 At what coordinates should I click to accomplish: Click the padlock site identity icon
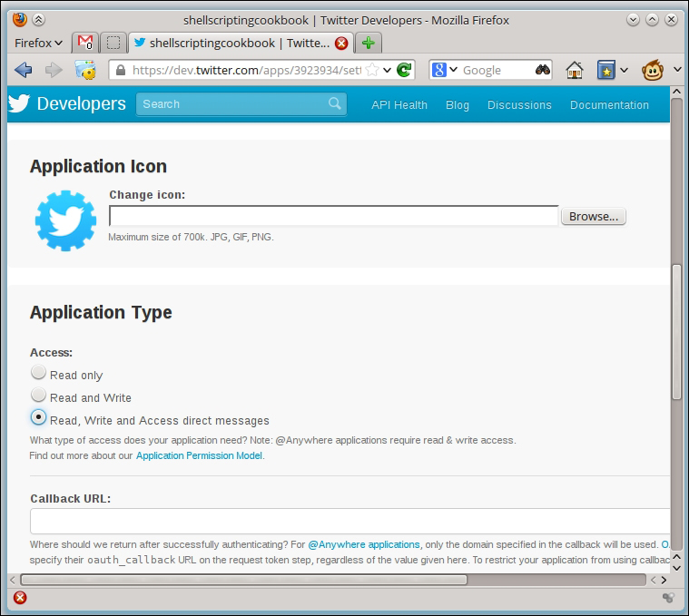121,70
